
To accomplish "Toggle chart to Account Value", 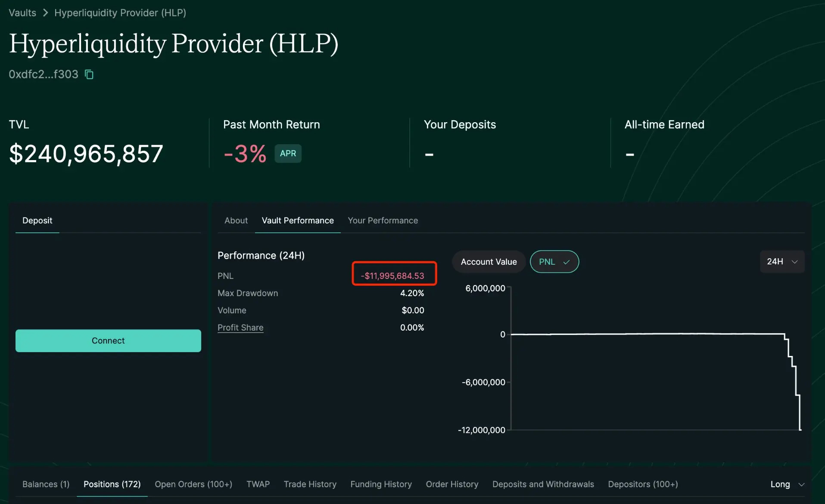I will click(x=489, y=262).
